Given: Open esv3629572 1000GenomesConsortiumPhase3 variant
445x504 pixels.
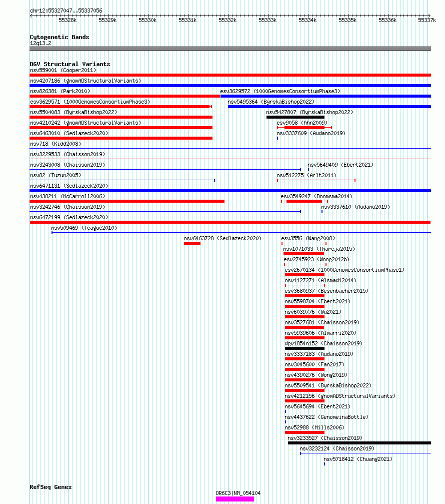Looking at the screenshot, I should [x=280, y=91].
